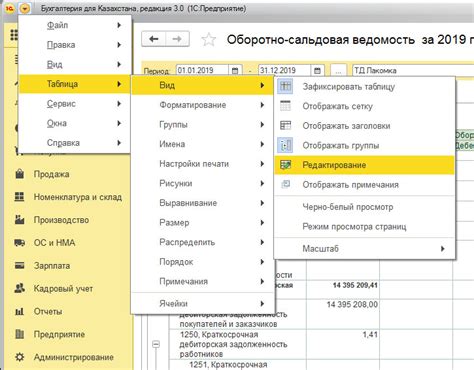Expand the Настройки печати submenu
The height and width of the screenshot is (370, 474).
tap(203, 164)
